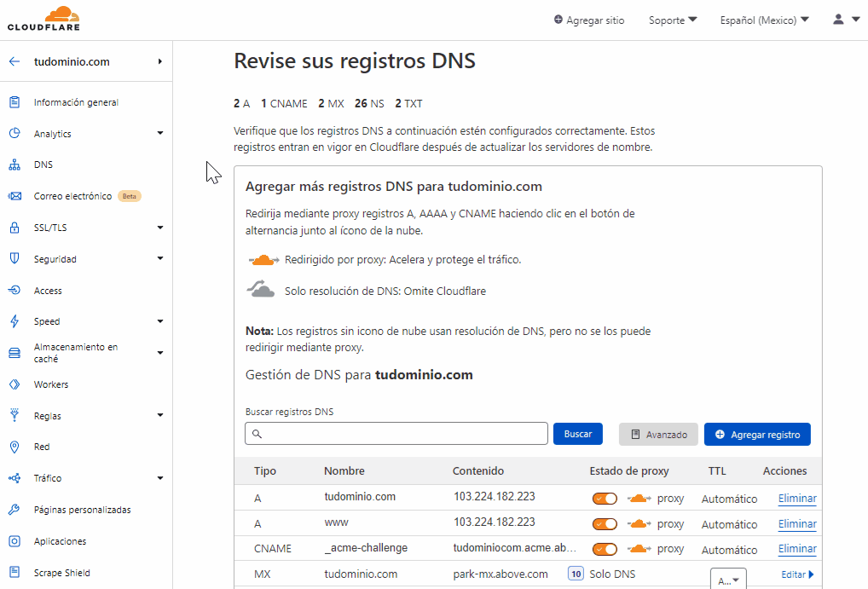
Task: Click the Agregar registro button
Action: (757, 435)
